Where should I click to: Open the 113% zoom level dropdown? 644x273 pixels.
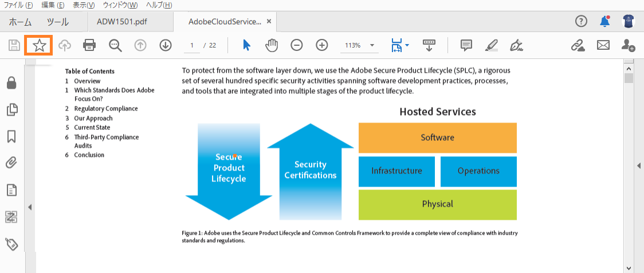(x=360, y=46)
